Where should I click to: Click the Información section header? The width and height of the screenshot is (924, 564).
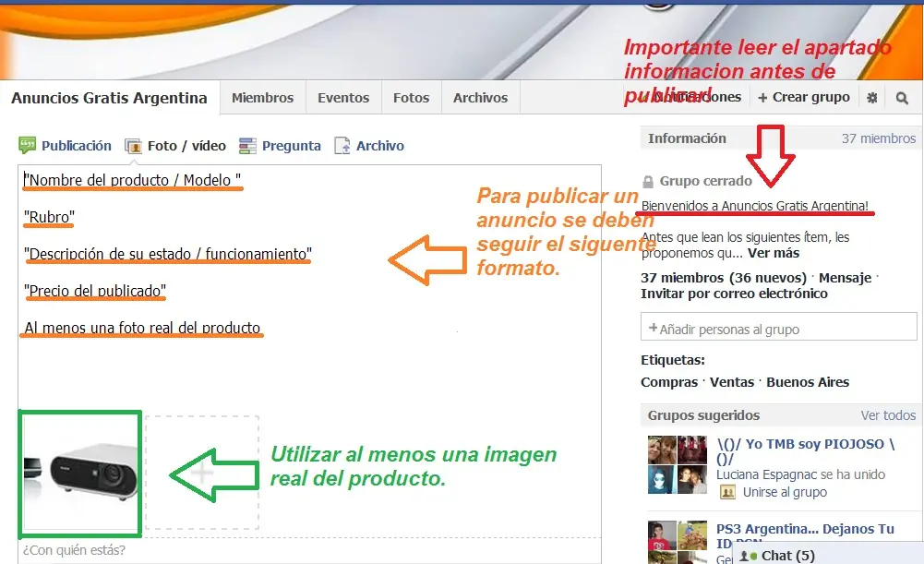pos(687,138)
